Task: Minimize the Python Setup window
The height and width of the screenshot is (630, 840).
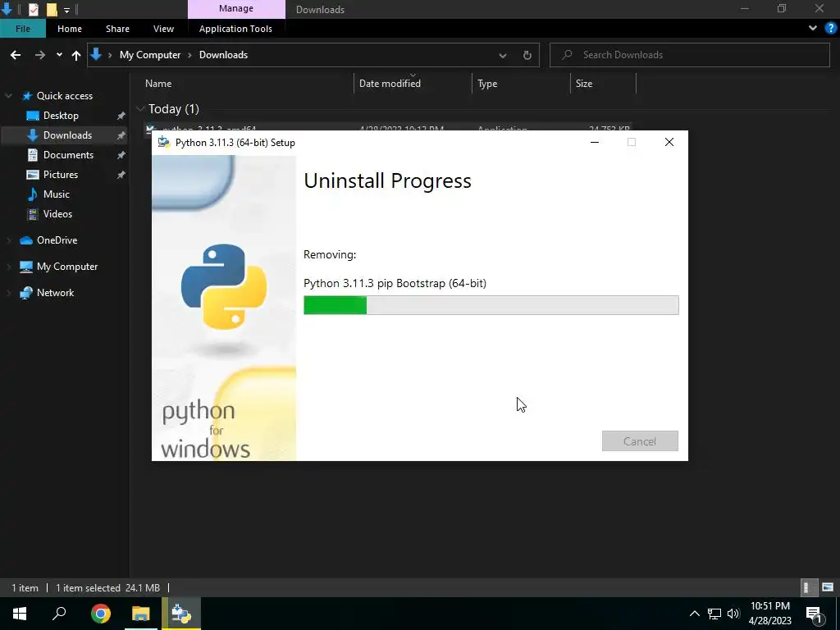Action: [595, 142]
